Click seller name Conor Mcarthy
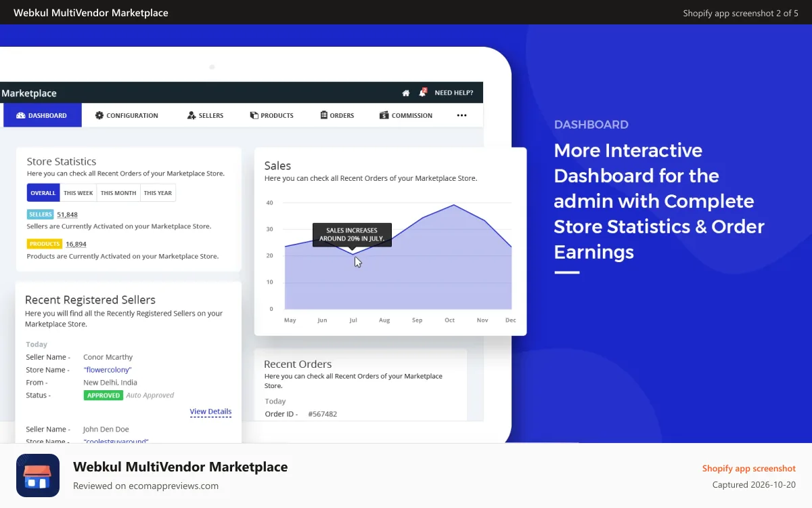 click(108, 357)
